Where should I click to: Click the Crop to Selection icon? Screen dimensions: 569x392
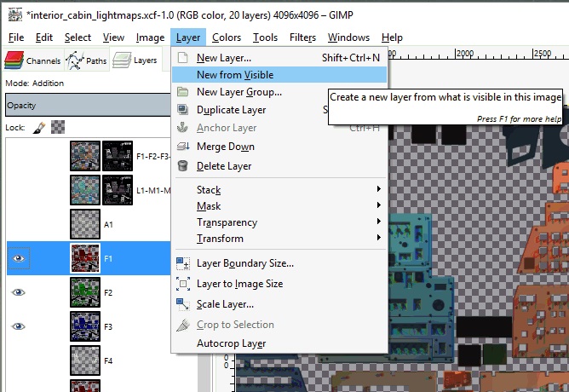pos(183,325)
